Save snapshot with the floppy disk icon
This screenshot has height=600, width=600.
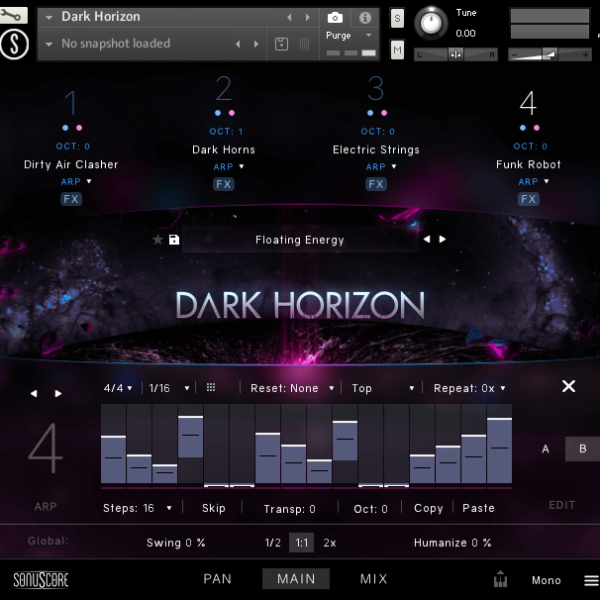pyautogui.click(x=281, y=44)
